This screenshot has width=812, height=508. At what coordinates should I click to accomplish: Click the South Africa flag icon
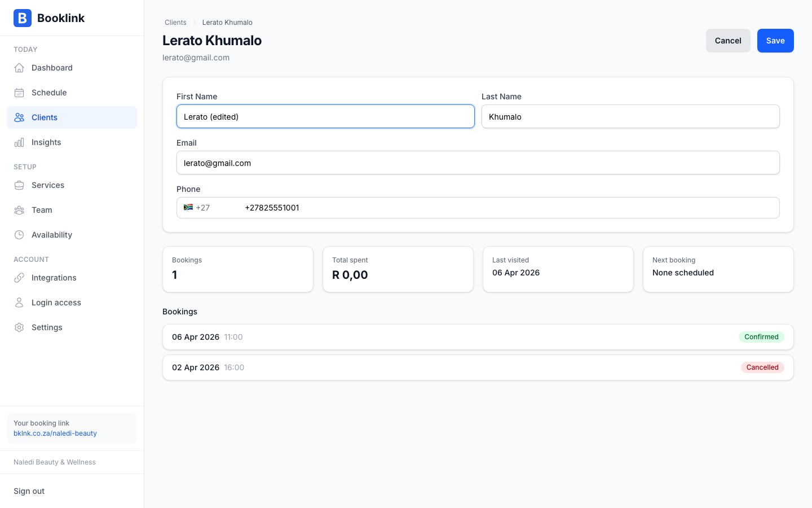tap(188, 208)
